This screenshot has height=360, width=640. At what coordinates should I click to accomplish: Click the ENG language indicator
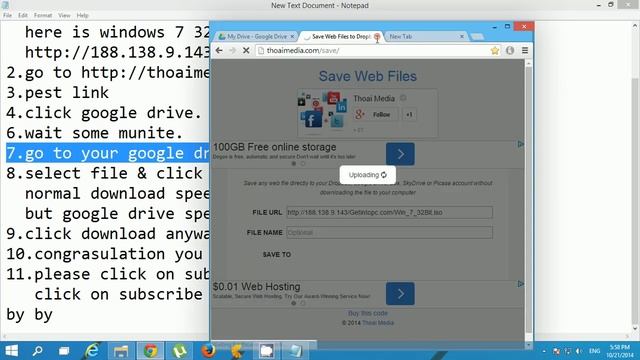tap(594, 351)
